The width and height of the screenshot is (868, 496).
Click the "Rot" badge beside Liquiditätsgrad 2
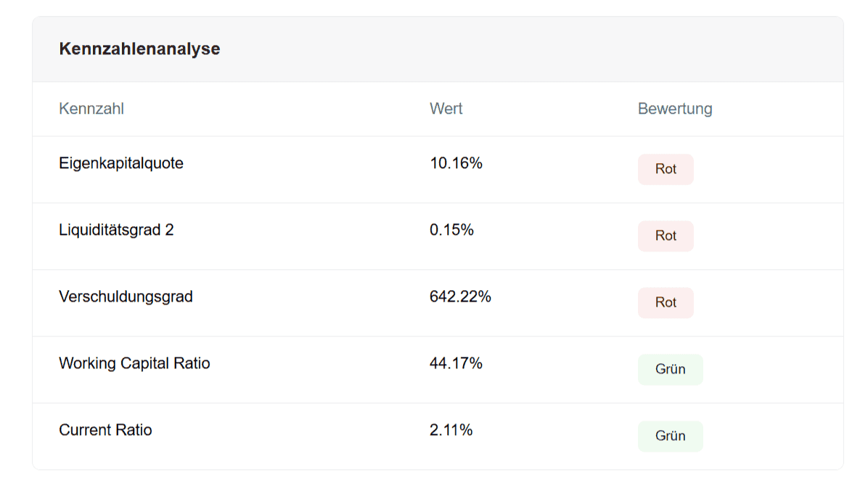666,236
